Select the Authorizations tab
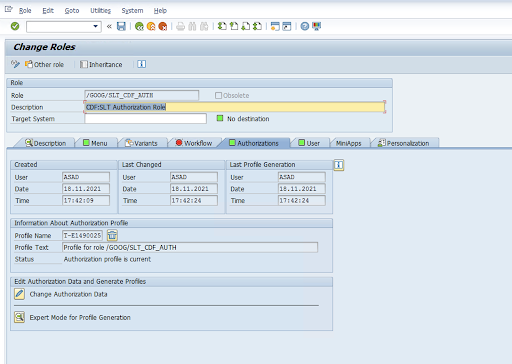512x364 pixels. tap(254, 143)
